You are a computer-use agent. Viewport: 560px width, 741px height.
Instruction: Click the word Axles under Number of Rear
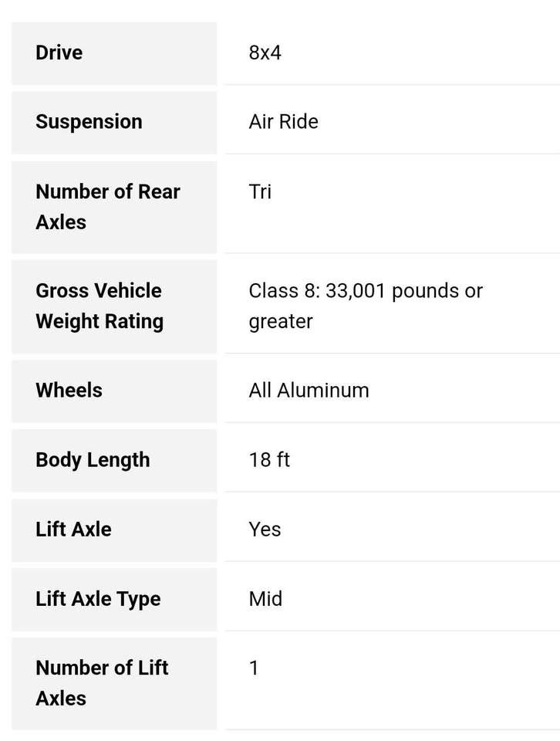(x=61, y=222)
